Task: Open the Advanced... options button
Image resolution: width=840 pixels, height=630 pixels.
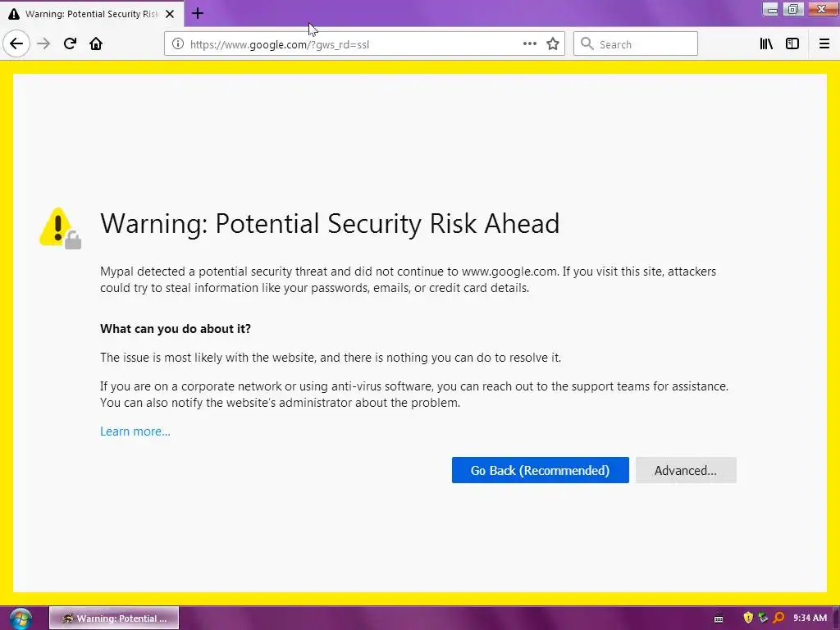Action: click(686, 470)
